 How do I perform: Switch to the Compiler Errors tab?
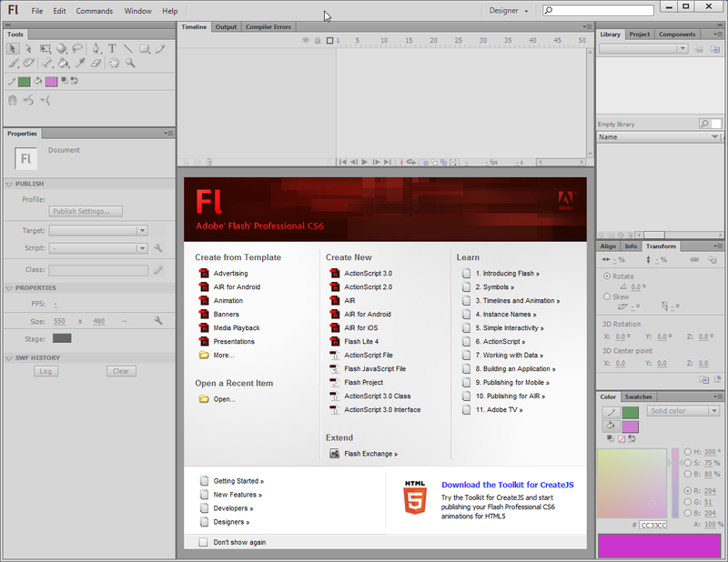click(268, 27)
